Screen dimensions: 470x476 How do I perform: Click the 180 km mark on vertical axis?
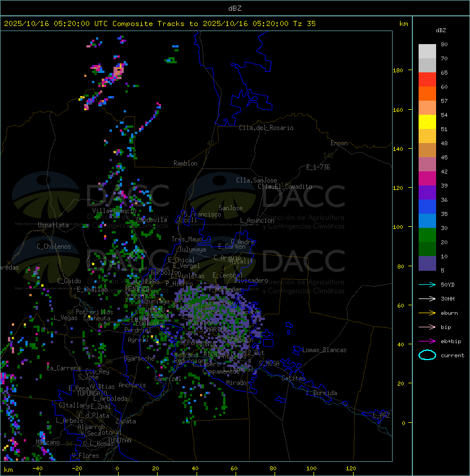pos(398,71)
